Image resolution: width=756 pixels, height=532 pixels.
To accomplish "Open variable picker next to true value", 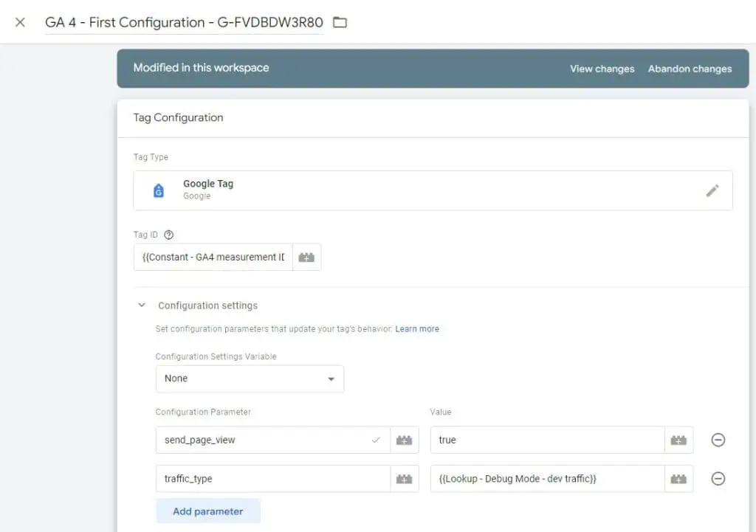I will coord(678,440).
